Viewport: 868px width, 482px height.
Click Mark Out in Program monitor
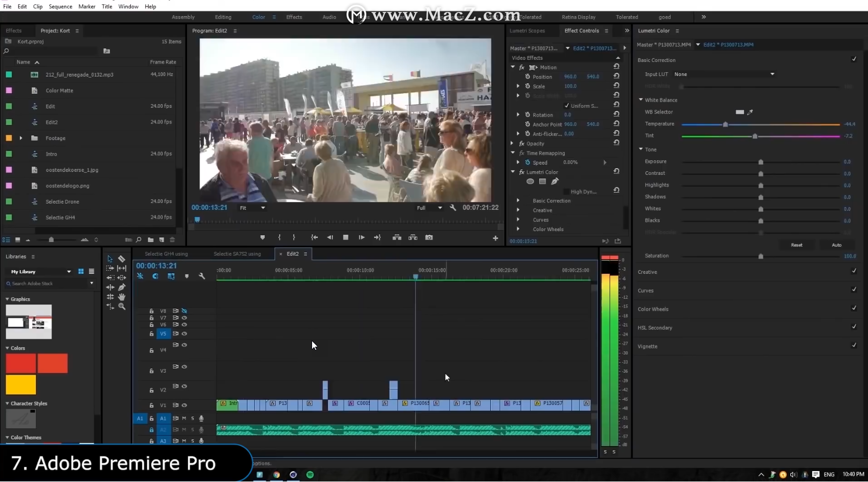coord(294,237)
